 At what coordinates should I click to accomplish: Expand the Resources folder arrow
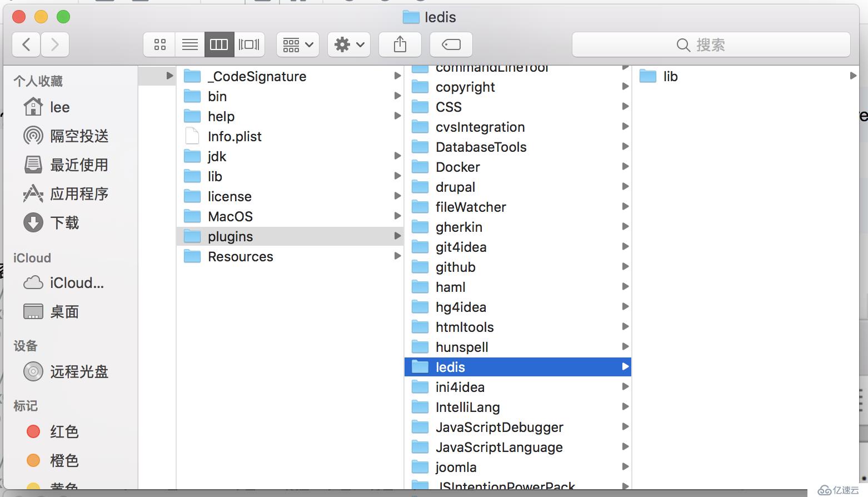point(397,256)
